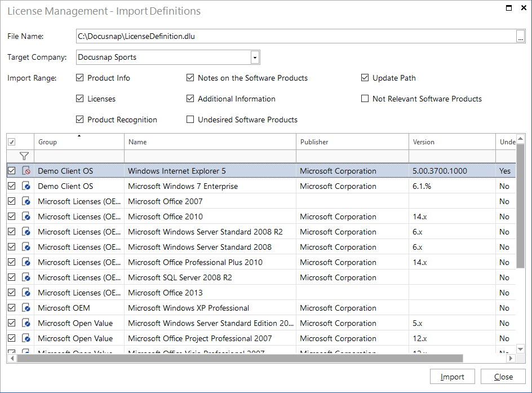Sort by the Group column header

[79, 142]
